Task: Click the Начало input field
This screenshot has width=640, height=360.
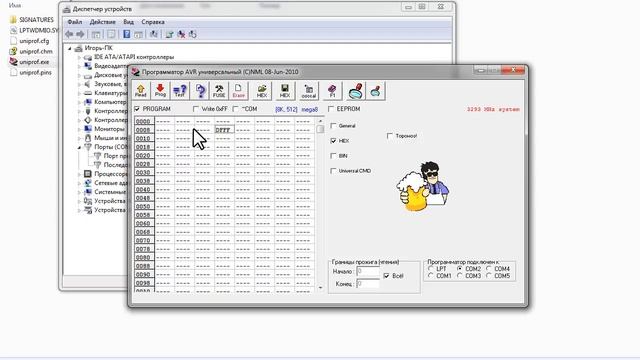Action: click(368, 271)
